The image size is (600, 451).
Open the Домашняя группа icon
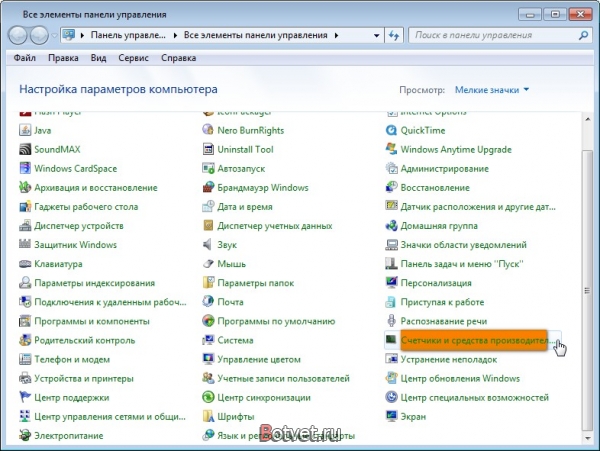click(x=391, y=226)
